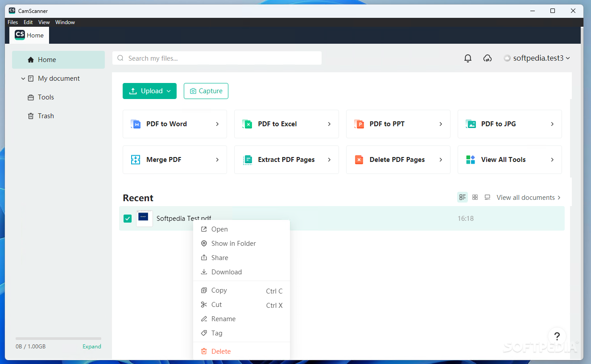Open the Upload dropdown arrow

169,91
